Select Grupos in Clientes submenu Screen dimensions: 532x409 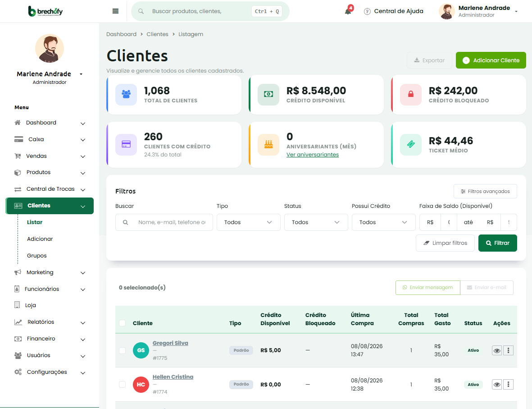click(x=36, y=255)
